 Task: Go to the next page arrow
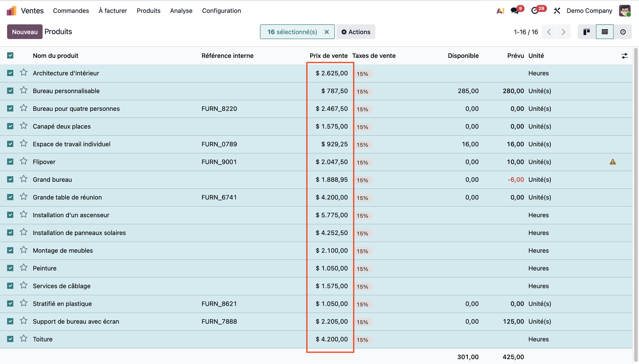pos(563,32)
